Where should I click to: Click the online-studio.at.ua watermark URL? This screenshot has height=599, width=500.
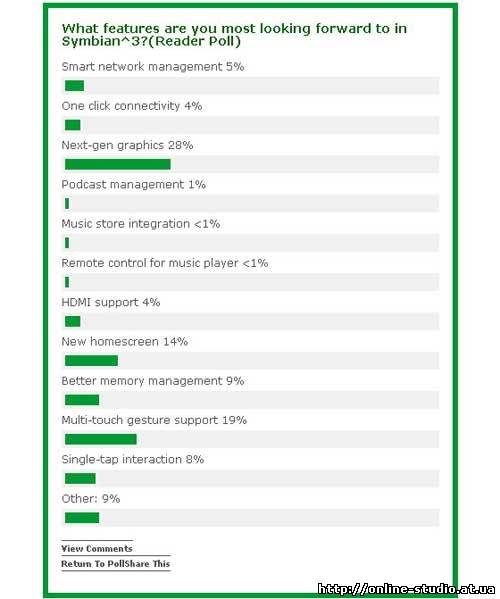[406, 589]
